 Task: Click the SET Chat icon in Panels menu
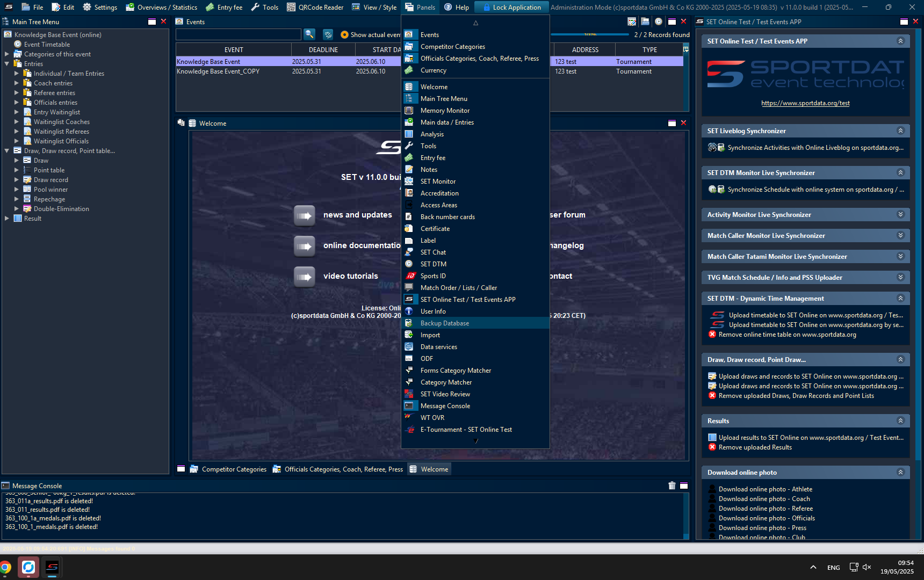coord(409,252)
